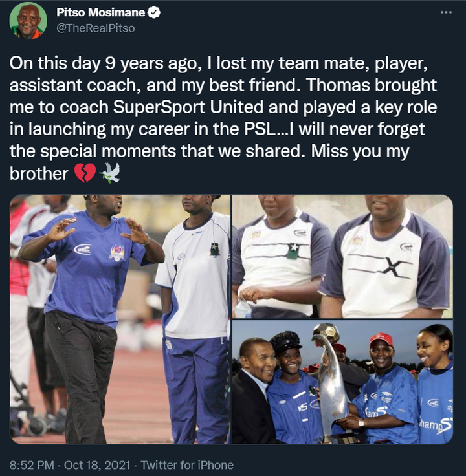Click the Oct 18, 2021 date

point(97,465)
